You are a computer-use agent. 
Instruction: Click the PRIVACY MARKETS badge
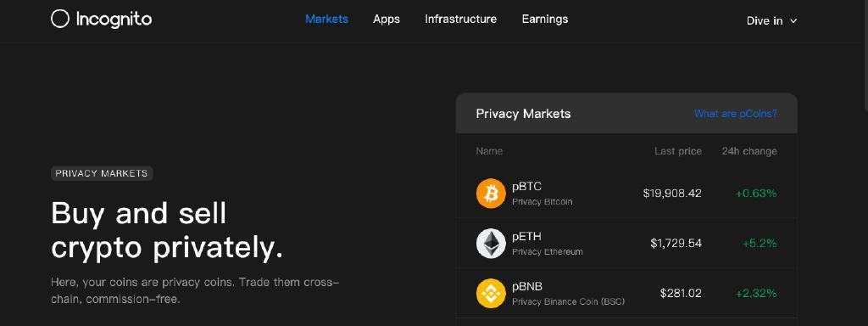pyautogui.click(x=102, y=173)
